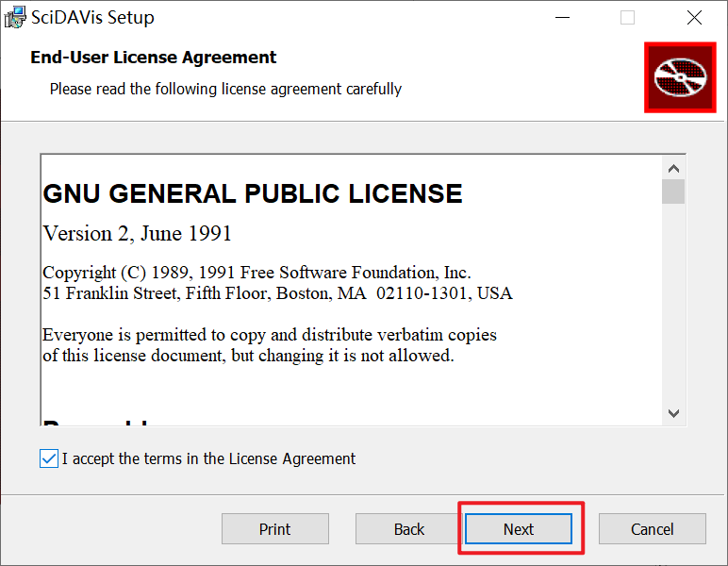Click the license scrollbar down arrow
This screenshot has width=728, height=566.
click(673, 413)
